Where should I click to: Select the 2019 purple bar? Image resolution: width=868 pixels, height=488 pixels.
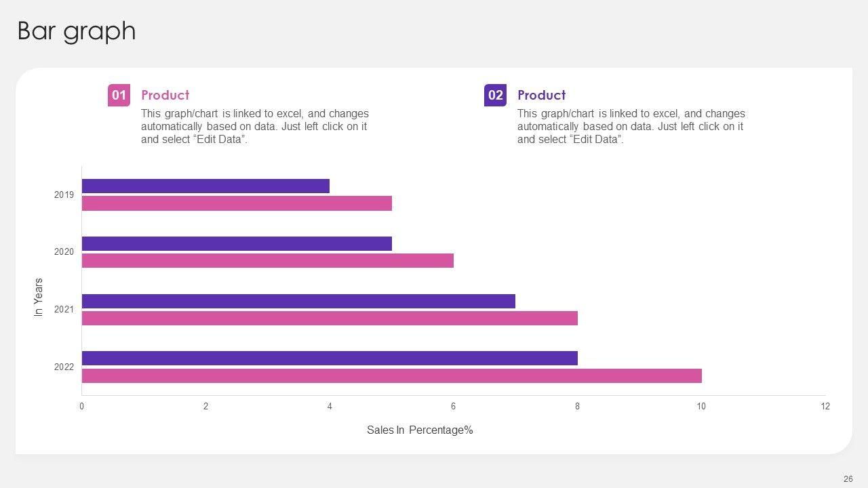(x=205, y=186)
